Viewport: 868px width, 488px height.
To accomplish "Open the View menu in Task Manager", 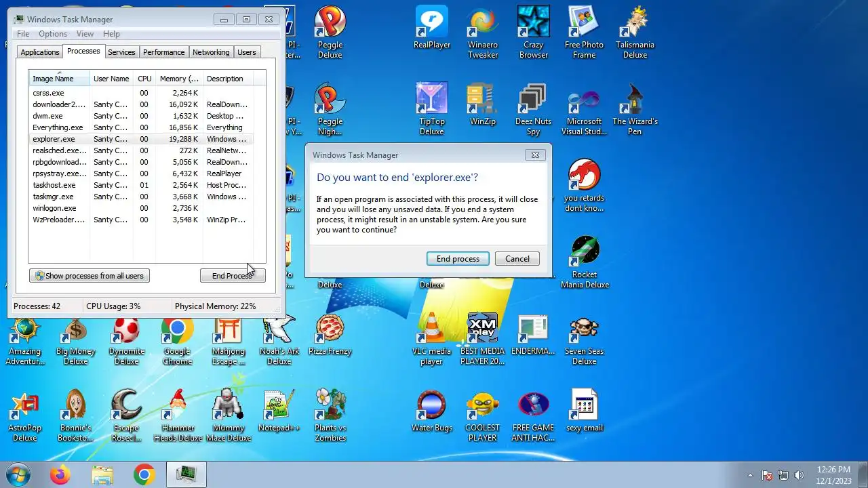I will tap(85, 34).
